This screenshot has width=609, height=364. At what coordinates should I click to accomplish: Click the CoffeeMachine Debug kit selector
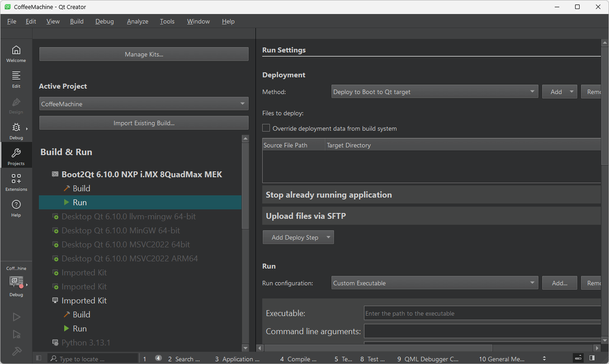point(16,281)
